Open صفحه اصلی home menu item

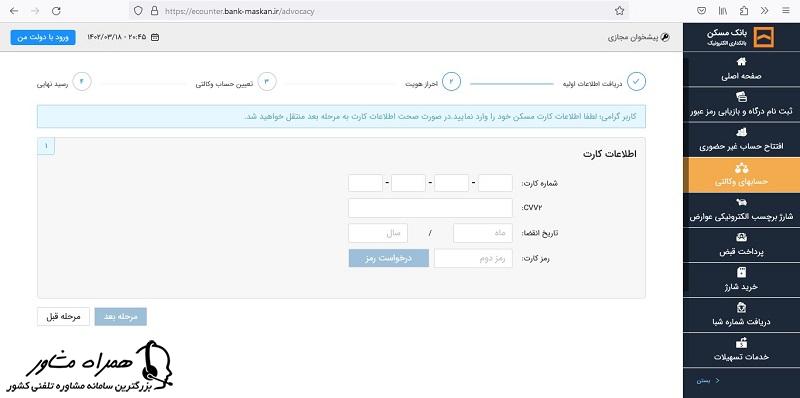(x=741, y=69)
